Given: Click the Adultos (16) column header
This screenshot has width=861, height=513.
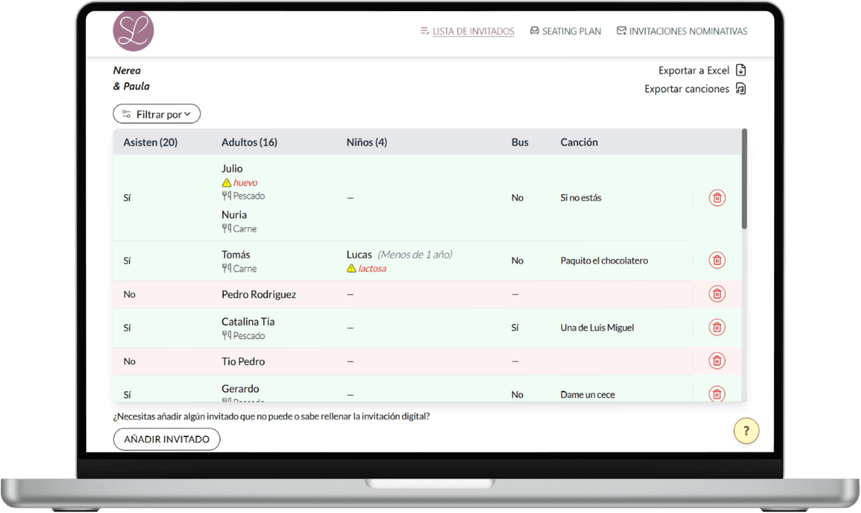Looking at the screenshot, I should tap(249, 142).
